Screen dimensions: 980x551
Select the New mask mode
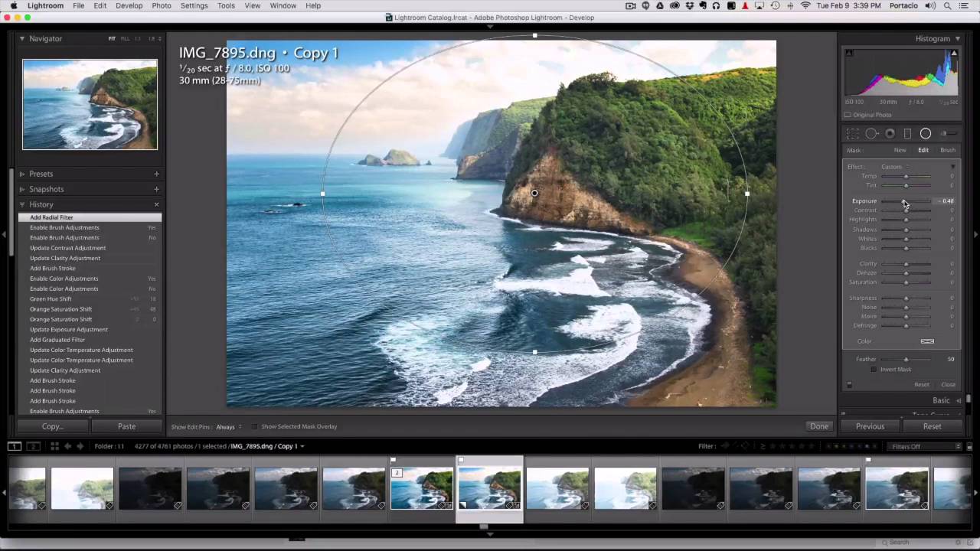pos(900,150)
